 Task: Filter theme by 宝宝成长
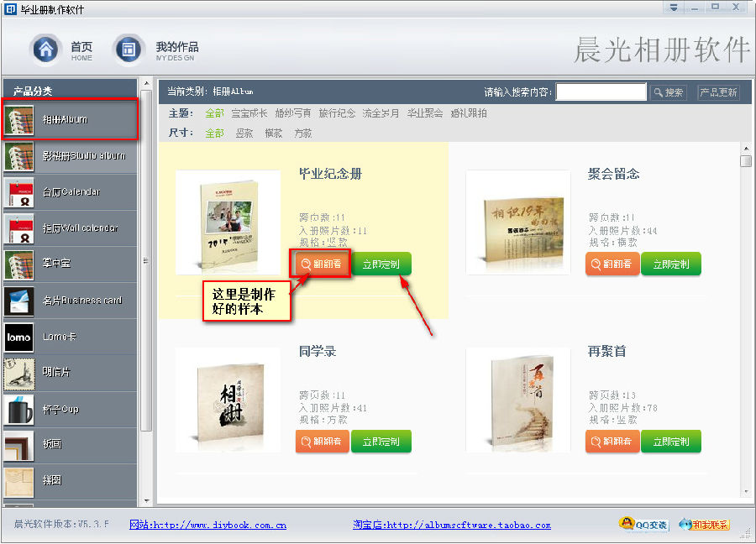[x=249, y=113]
